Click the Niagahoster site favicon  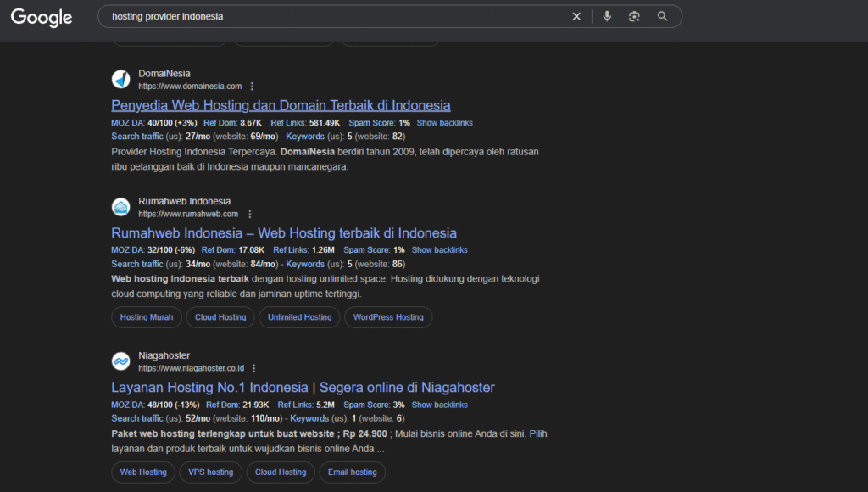[120, 361]
